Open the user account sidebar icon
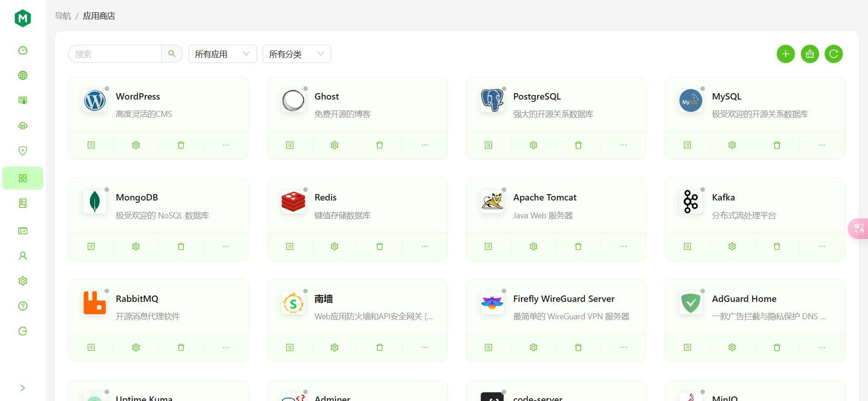This screenshot has height=401, width=868. tap(23, 256)
